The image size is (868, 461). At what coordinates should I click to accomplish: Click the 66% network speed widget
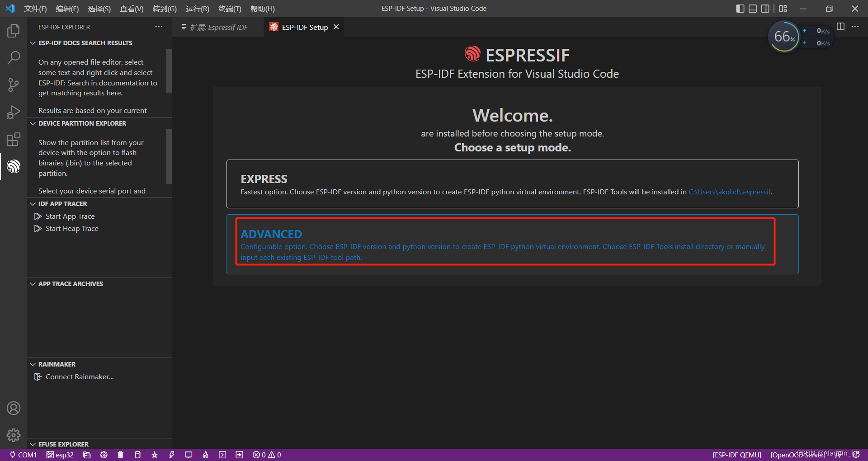(x=784, y=37)
